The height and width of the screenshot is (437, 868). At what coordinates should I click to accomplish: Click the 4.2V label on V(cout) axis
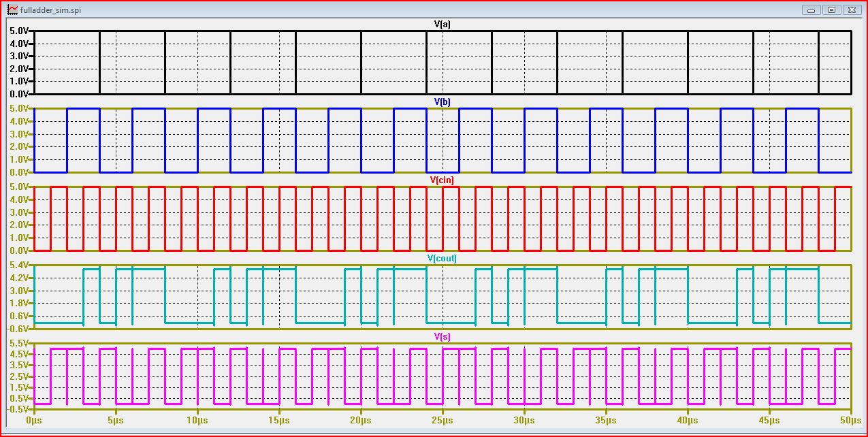(18, 278)
